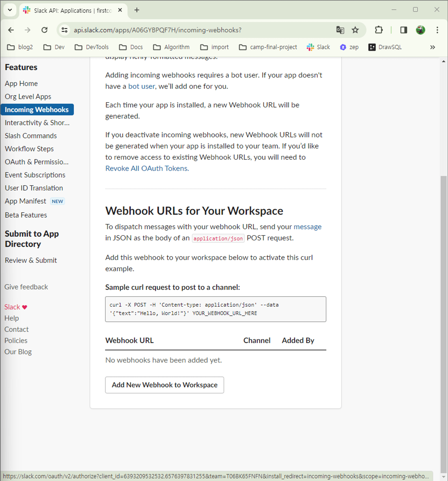Click the Add New Webhook to Workspace button
The width and height of the screenshot is (448, 481).
click(165, 385)
